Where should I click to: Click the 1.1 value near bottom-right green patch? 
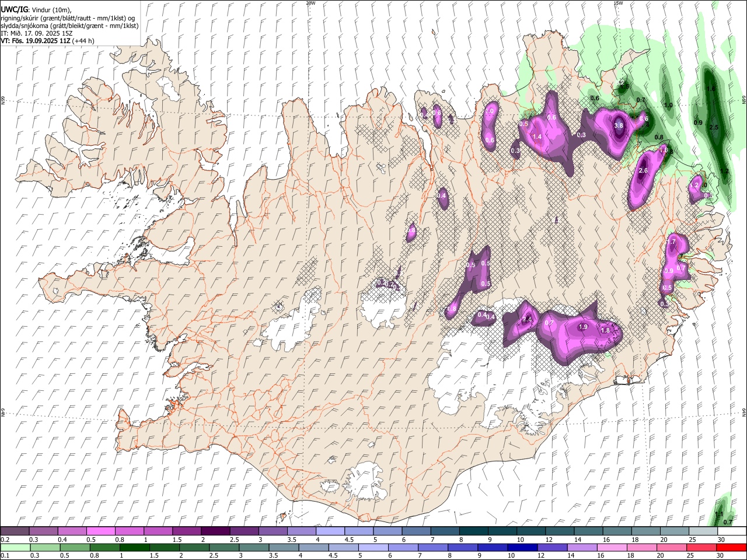(x=719, y=514)
